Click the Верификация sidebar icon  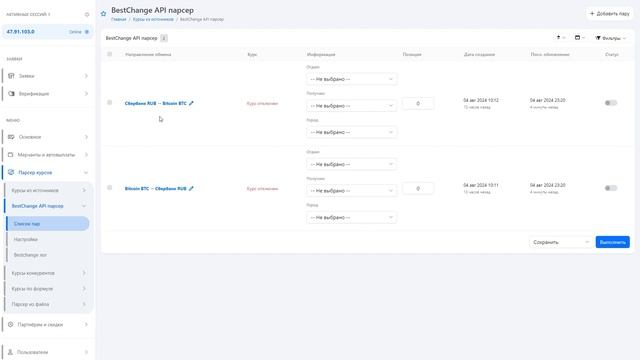[11, 94]
